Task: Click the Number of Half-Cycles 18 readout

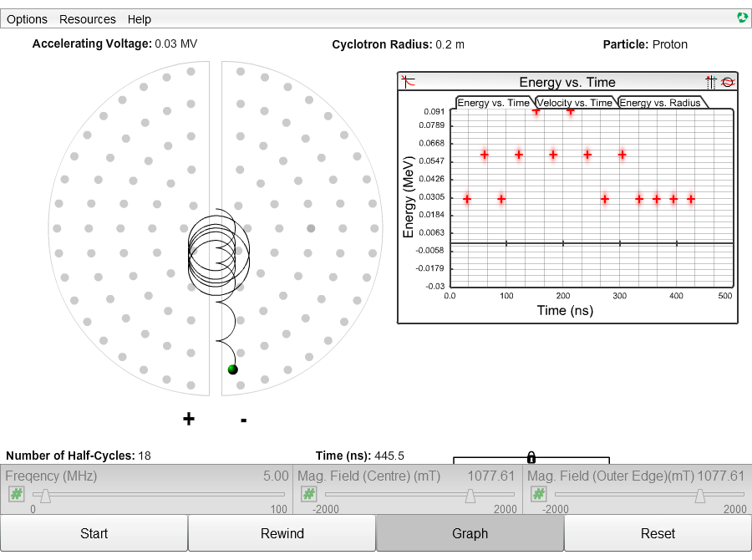Action: tap(79, 456)
